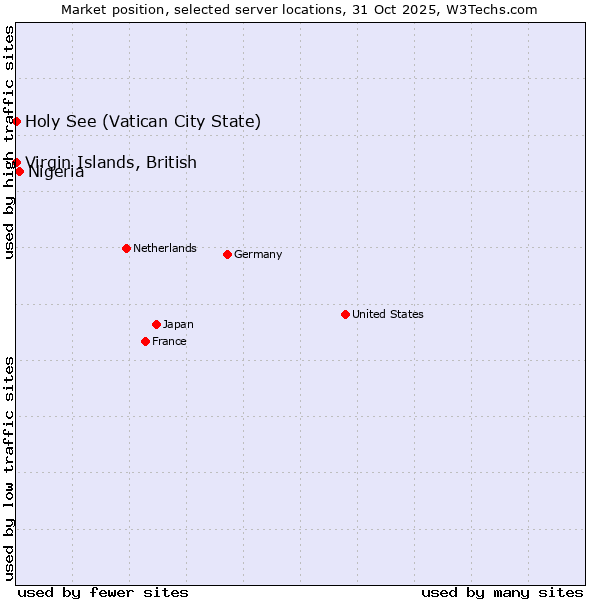
Task: Select the "used by low traffic sites" axis label
Action: (9, 468)
